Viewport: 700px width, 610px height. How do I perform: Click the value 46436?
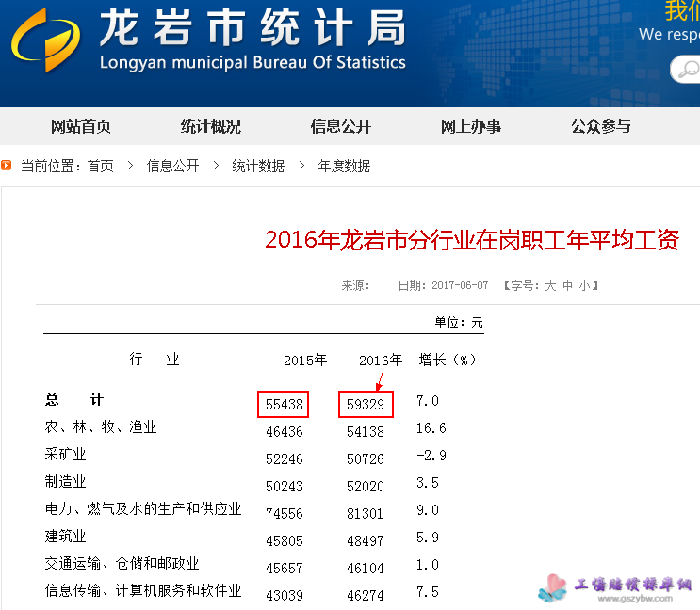tap(284, 432)
